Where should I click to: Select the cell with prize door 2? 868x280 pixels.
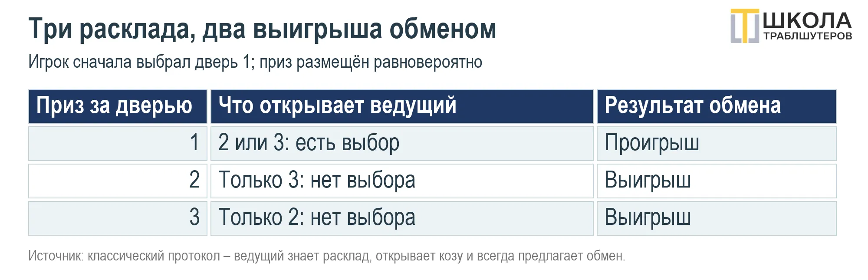118,181
